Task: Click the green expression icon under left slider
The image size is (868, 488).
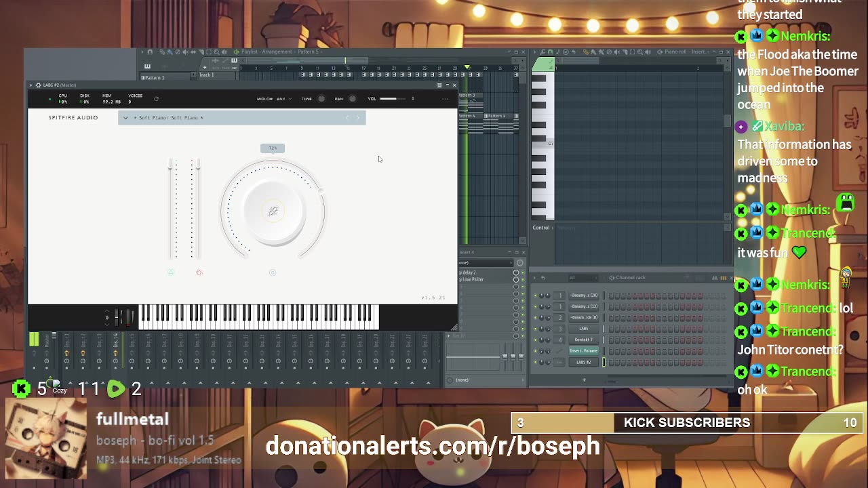Action: point(171,272)
